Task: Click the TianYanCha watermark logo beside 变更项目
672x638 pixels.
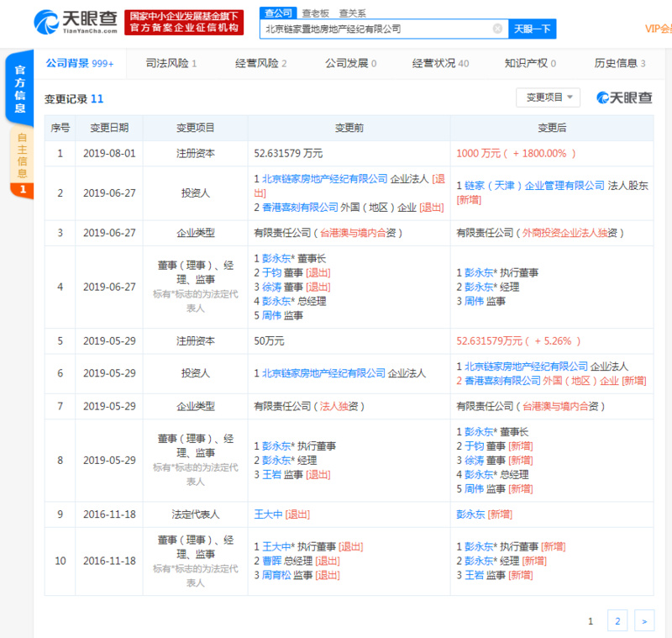Action: tap(623, 97)
